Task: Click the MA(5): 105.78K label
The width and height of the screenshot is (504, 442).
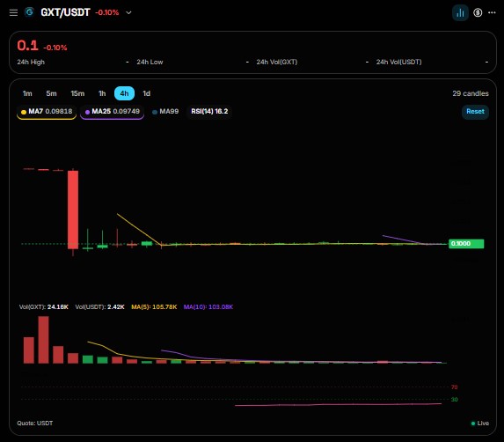Action: coord(154,307)
